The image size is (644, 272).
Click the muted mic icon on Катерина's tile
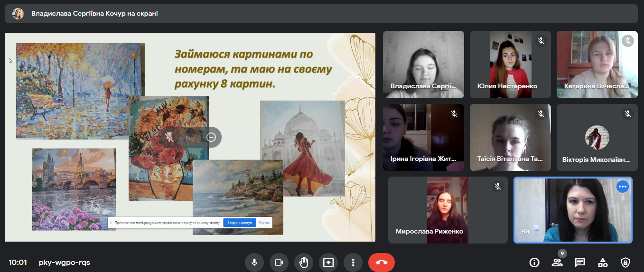click(628, 41)
